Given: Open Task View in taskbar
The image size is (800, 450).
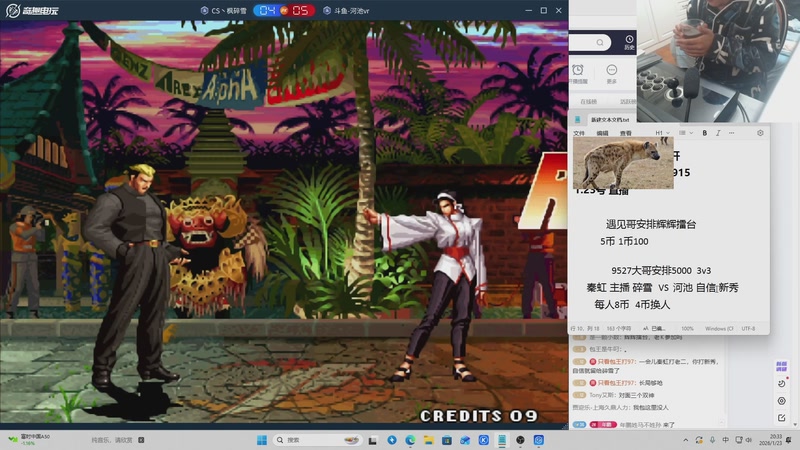Looking at the screenshot, I should coord(373,440).
